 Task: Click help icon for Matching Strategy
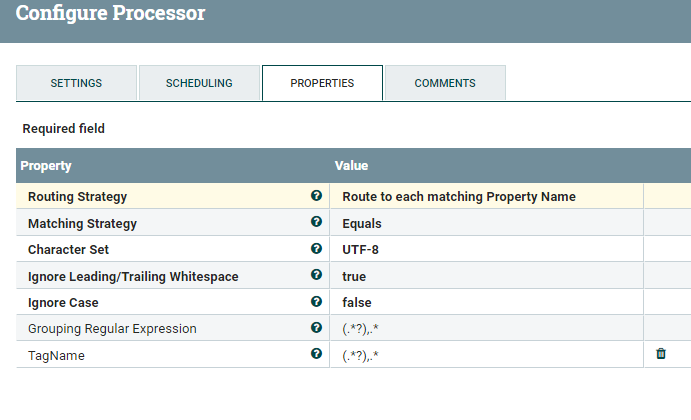coord(316,223)
